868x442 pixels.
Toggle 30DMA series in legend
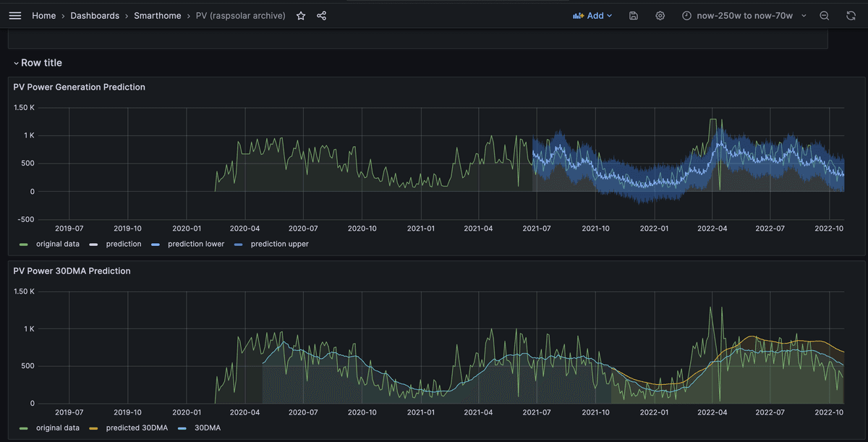point(208,428)
